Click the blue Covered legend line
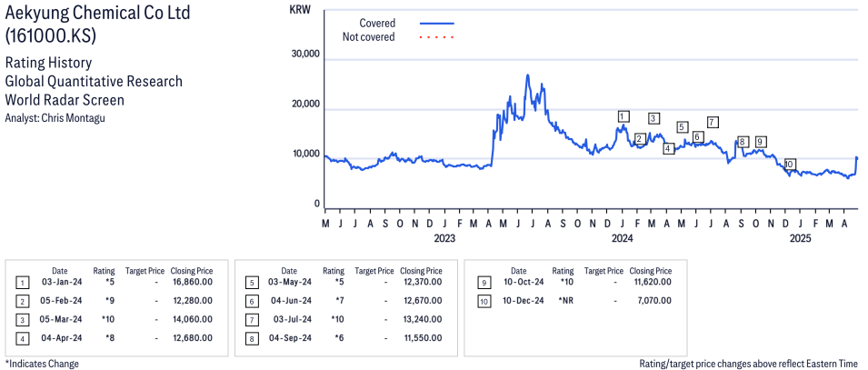Image resolution: width=868 pixels, height=370 pixels. click(437, 24)
